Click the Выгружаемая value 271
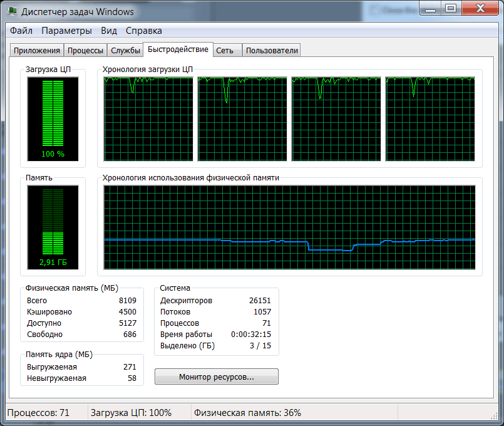504x426 pixels. (130, 367)
